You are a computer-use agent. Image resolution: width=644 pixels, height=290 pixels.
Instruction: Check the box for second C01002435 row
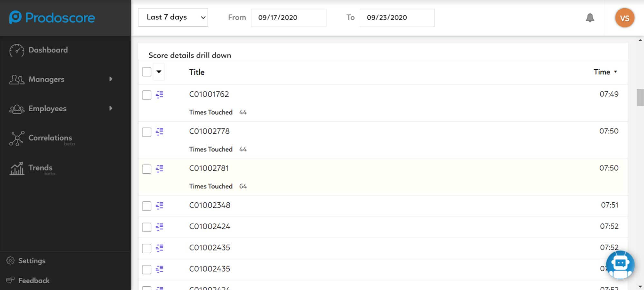[x=147, y=270]
